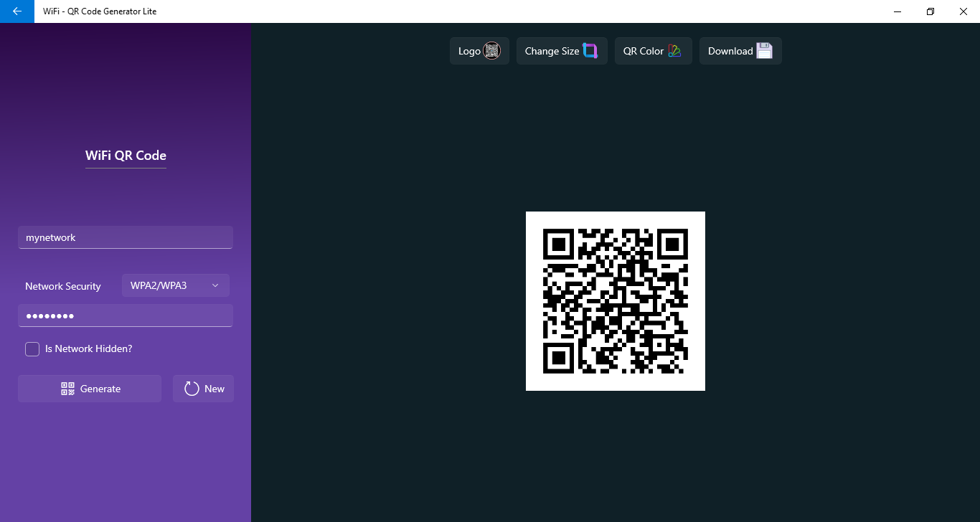Tick the Is Network Hidden checkbox

click(x=32, y=348)
